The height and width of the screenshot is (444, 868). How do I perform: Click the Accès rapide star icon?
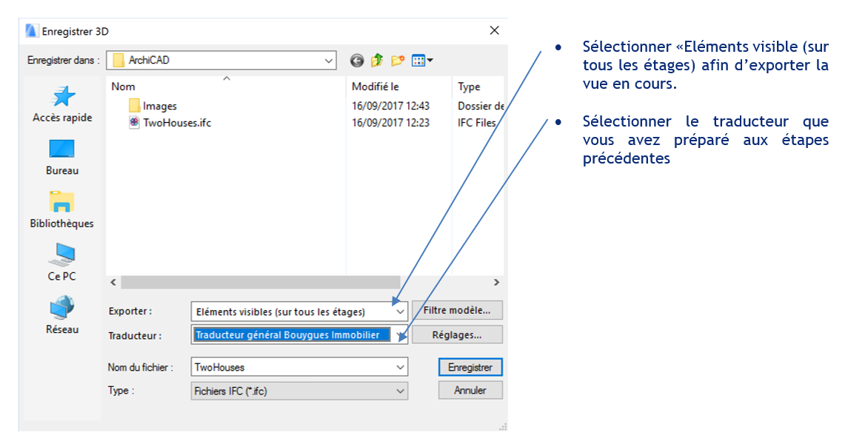pos(62,96)
